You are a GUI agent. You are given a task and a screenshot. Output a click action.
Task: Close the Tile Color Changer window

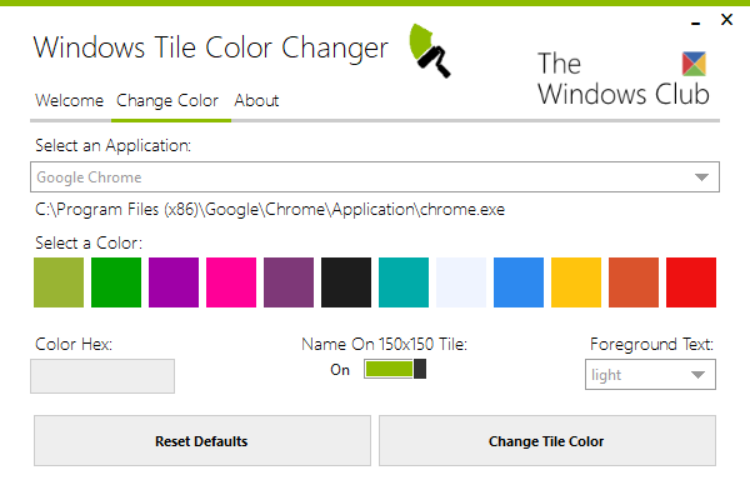pyautogui.click(x=727, y=19)
